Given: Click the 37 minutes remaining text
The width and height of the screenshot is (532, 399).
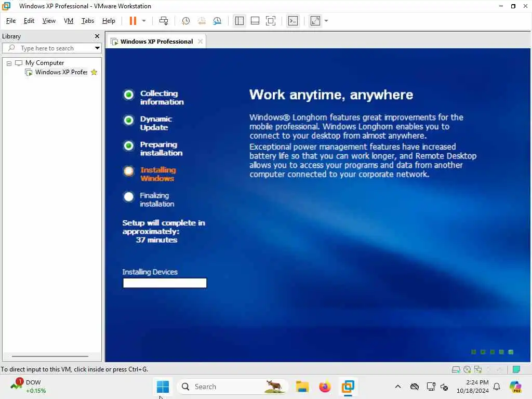Looking at the screenshot, I should [x=156, y=240].
